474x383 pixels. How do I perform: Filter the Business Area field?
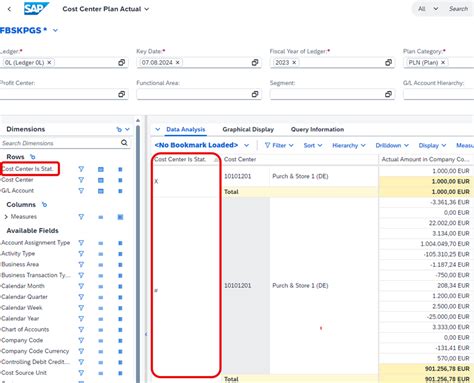81,264
